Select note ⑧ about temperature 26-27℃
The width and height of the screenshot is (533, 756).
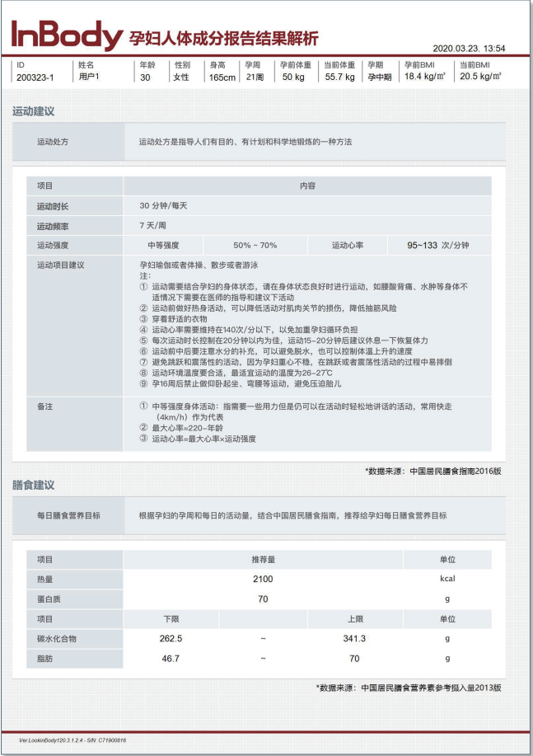coord(236,373)
